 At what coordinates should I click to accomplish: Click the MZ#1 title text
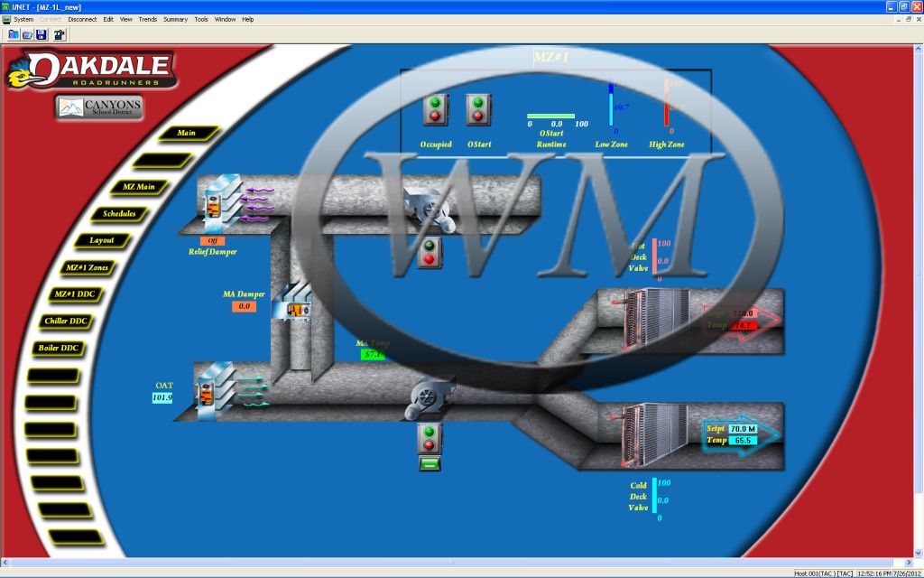[551, 57]
